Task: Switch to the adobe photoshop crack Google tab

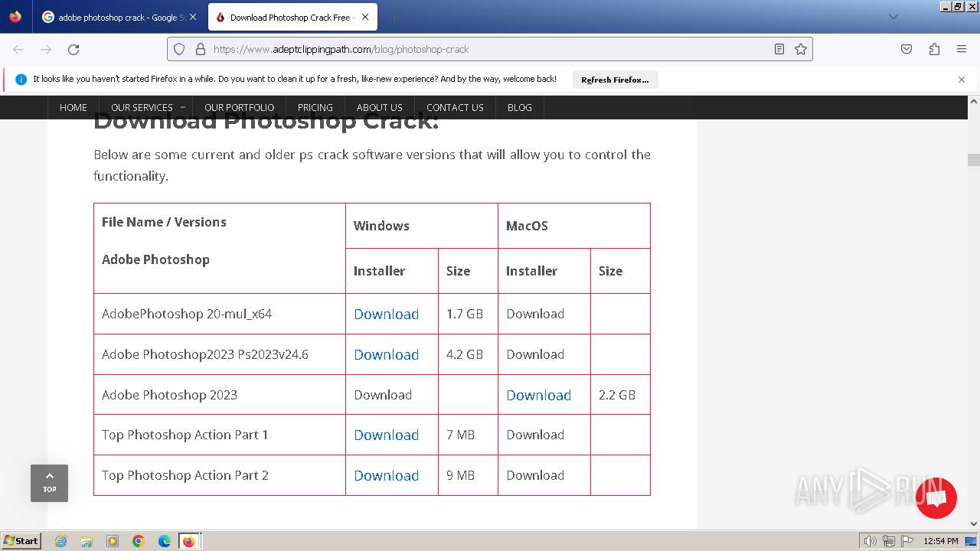Action: pyautogui.click(x=119, y=17)
